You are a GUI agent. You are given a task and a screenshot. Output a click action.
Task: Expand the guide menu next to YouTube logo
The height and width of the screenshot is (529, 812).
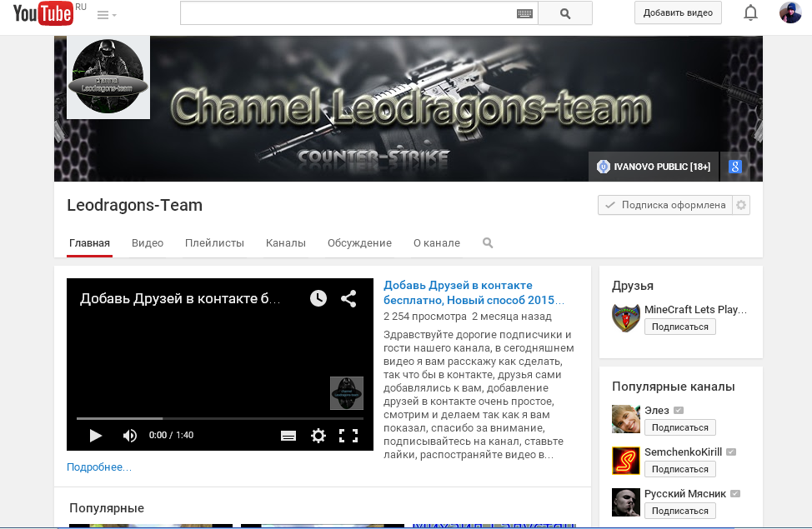[107, 15]
